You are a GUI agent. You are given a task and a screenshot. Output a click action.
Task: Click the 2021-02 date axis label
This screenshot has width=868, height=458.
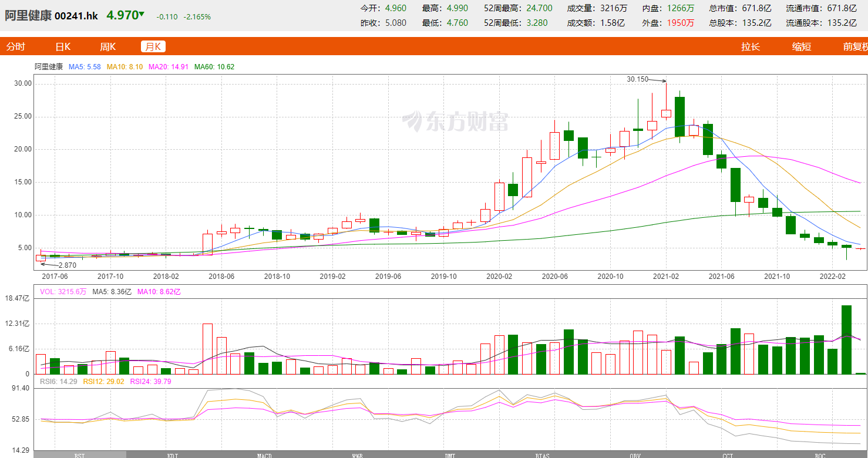[x=666, y=277]
